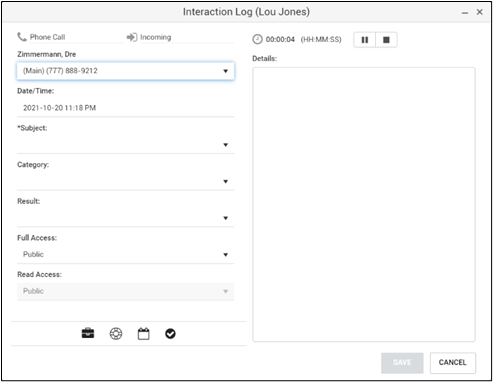
Task: Click the Save button
Action: coord(402,363)
